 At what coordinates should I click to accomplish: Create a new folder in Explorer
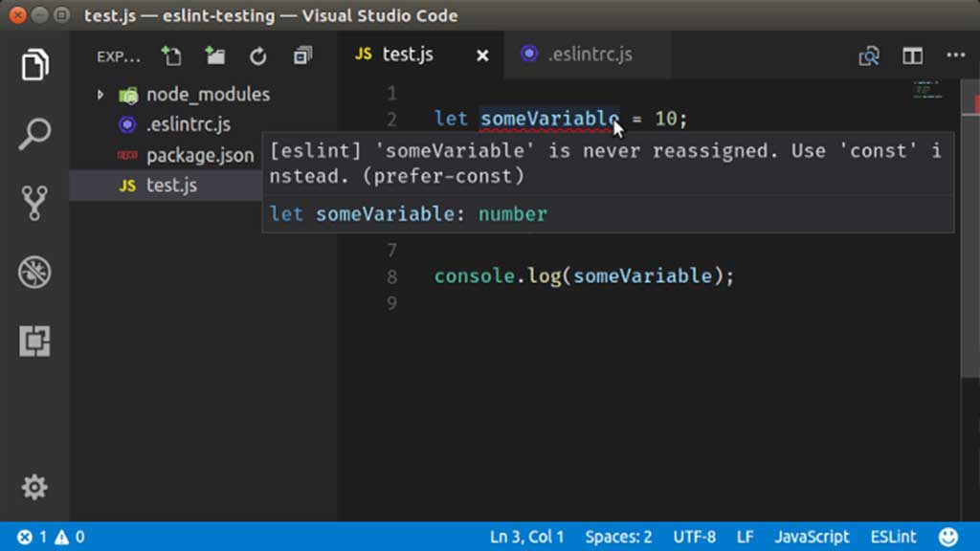(215, 56)
